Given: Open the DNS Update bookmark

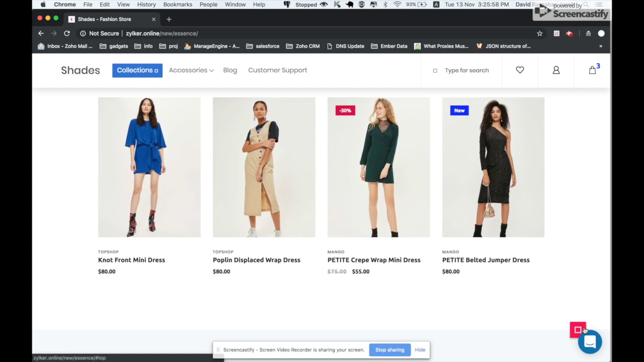Looking at the screenshot, I should pyautogui.click(x=345, y=46).
